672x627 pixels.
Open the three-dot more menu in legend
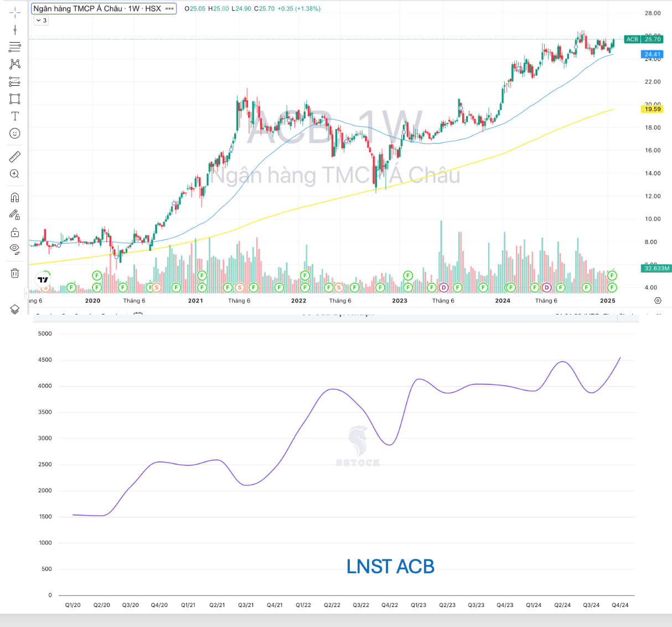pyautogui.click(x=169, y=8)
